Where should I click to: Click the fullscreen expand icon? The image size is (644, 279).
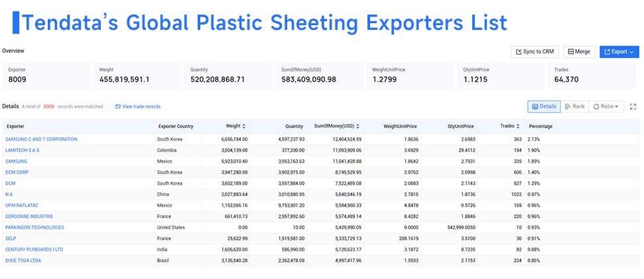point(633,106)
